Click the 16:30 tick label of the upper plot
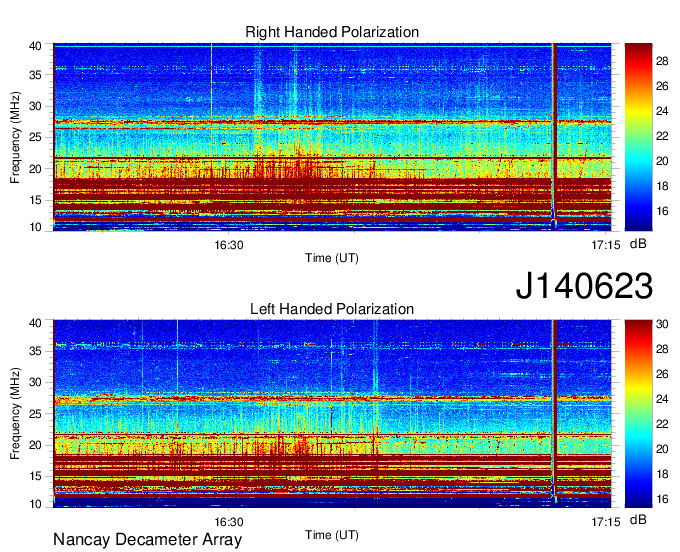 tap(229, 245)
